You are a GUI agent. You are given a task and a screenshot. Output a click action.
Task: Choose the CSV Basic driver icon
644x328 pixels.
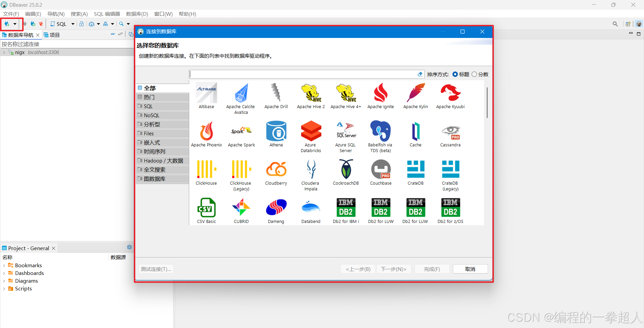click(206, 207)
